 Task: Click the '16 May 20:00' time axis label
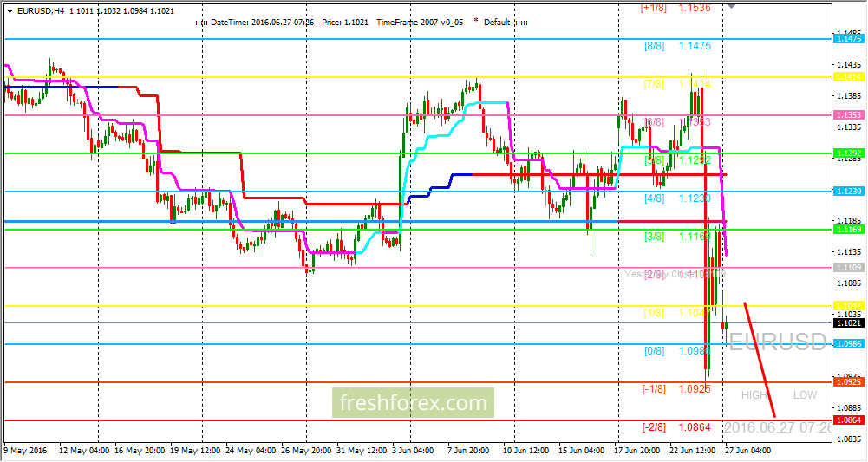tap(138, 451)
